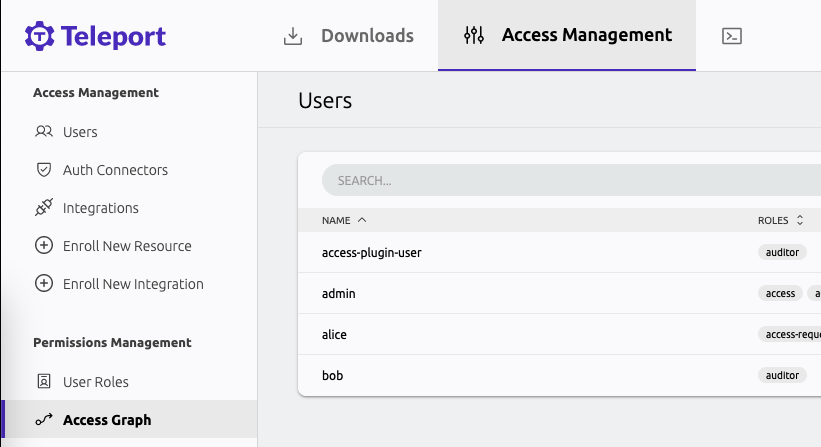
Task: Click the Access Graph icon
Action: coord(43,420)
